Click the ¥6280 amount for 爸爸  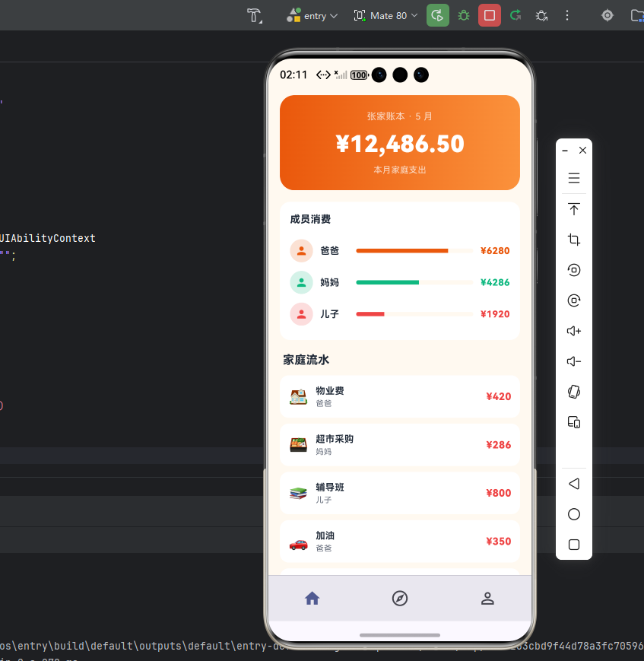[x=495, y=251]
